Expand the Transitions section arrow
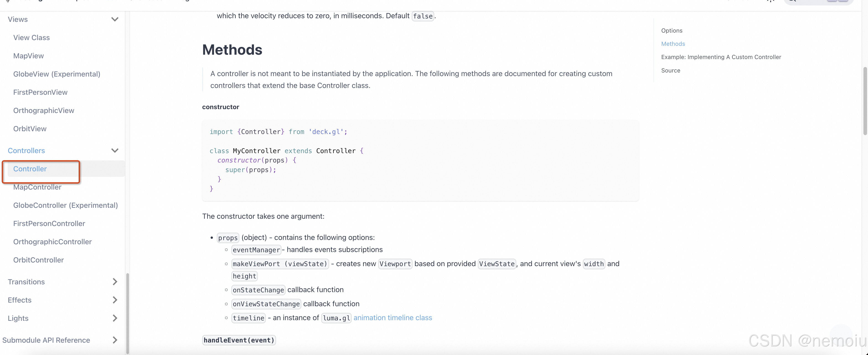Screen dimensions: 868x355 [115, 282]
